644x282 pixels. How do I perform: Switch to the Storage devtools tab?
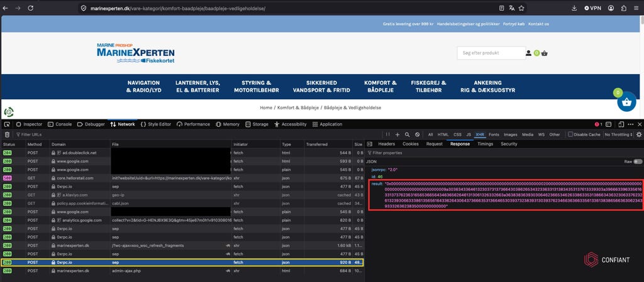pyautogui.click(x=257, y=124)
